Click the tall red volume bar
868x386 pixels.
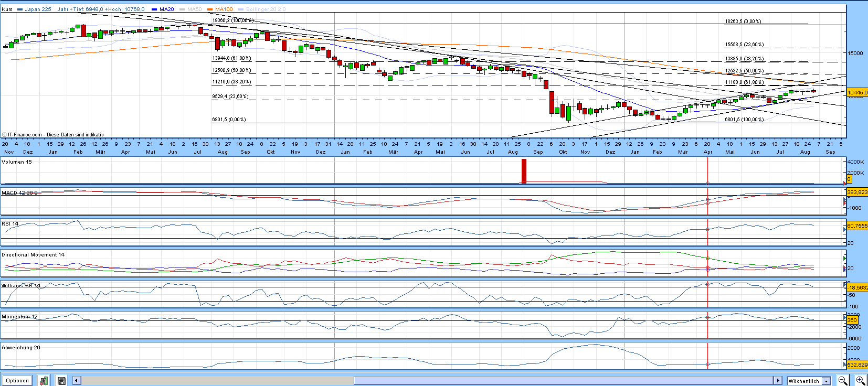click(x=524, y=171)
